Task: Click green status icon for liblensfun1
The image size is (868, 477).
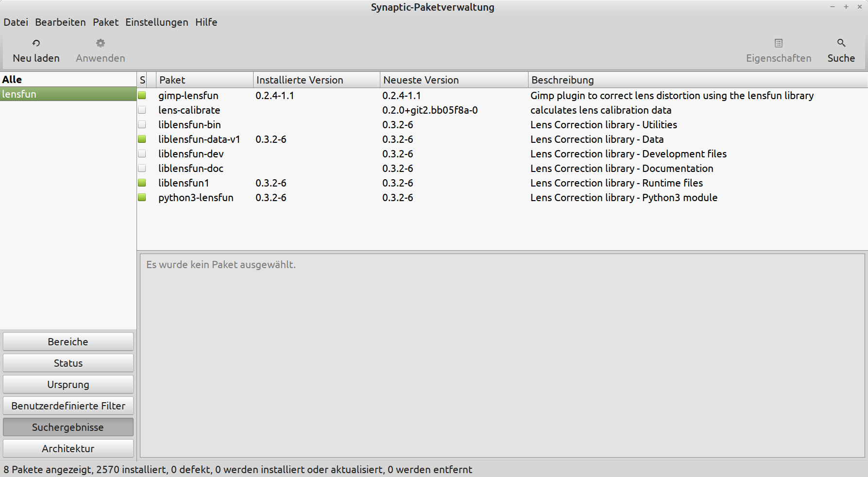Action: click(x=142, y=183)
